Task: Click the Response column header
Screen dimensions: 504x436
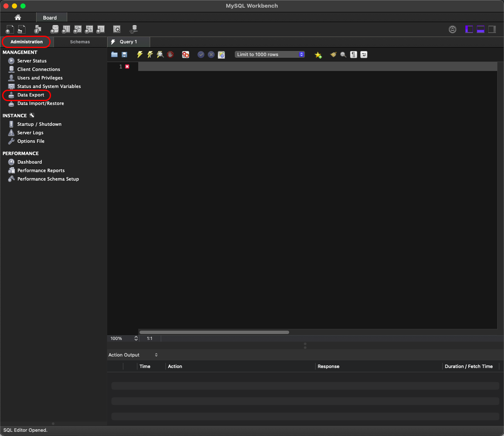Action: (328, 366)
